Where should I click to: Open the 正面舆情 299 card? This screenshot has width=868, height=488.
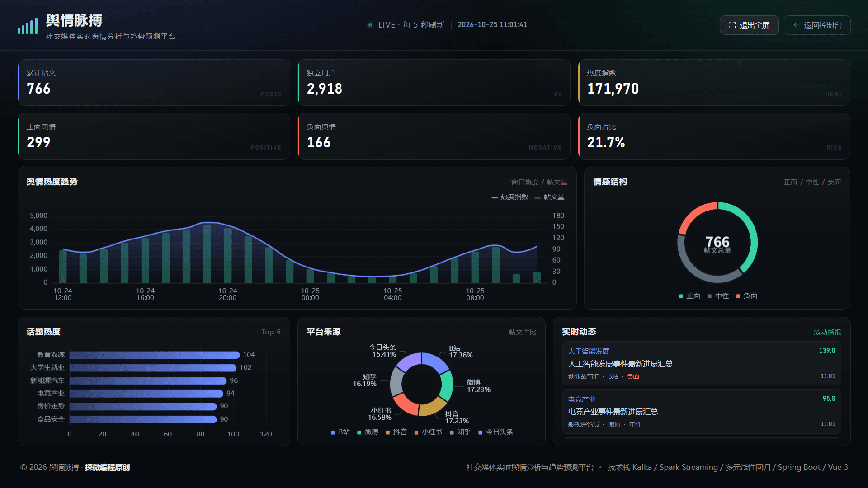coord(154,136)
